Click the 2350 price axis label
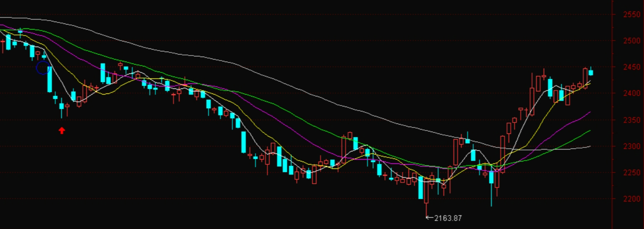 (631, 120)
